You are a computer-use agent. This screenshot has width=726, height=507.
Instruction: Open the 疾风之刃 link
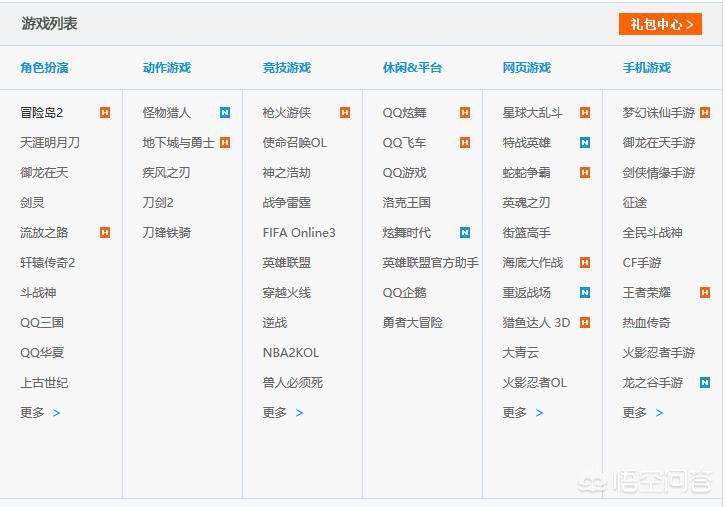pos(167,173)
